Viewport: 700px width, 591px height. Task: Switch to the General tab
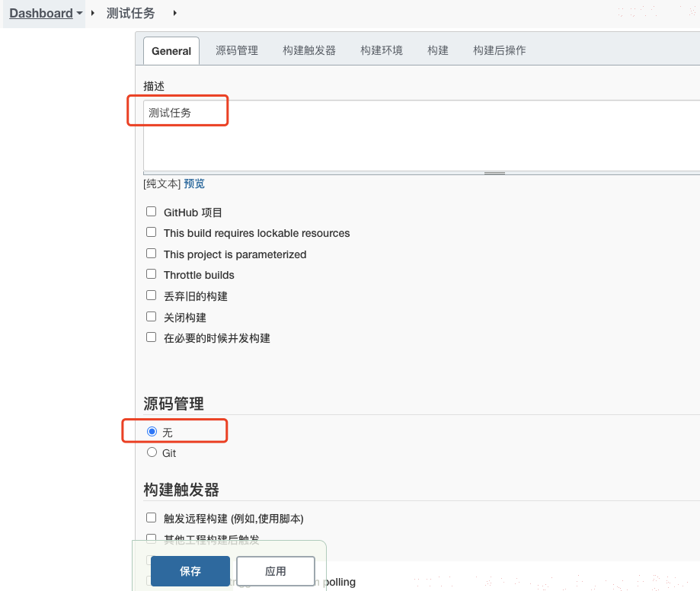pyautogui.click(x=171, y=51)
